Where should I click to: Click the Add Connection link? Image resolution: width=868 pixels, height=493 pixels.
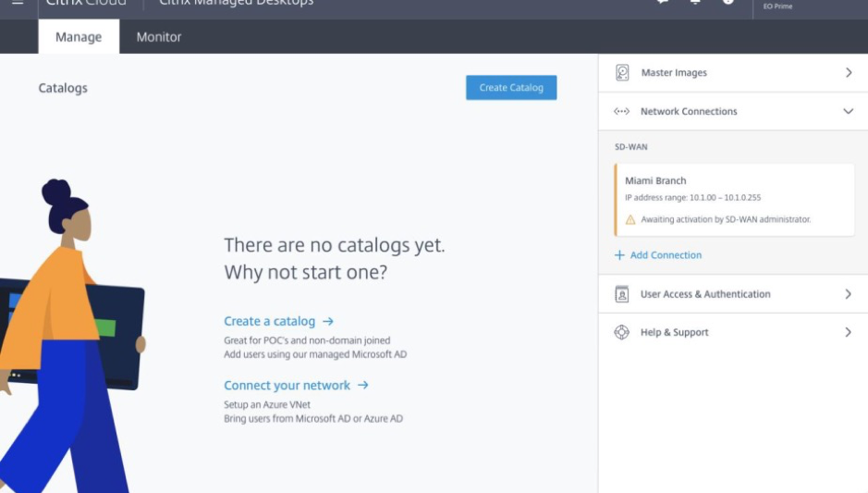click(666, 254)
